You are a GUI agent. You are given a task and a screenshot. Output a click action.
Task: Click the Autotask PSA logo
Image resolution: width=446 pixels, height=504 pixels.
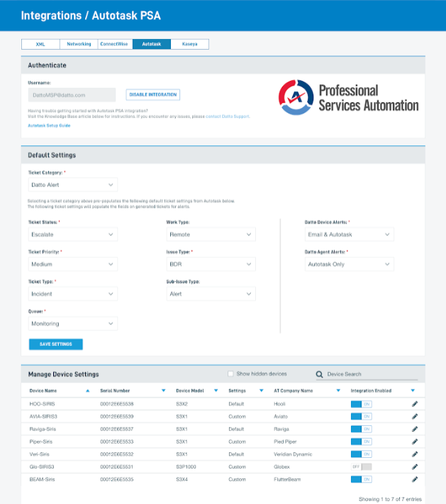[348, 97]
